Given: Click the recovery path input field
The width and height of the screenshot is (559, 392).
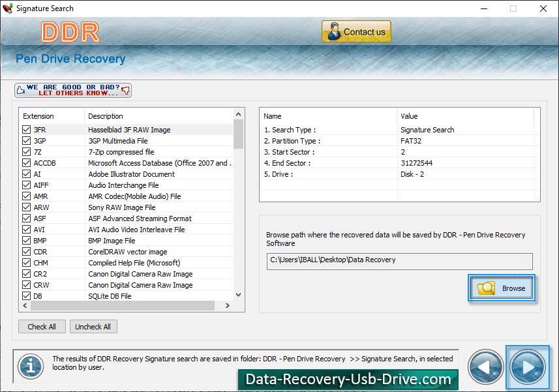Looking at the screenshot, I should click(x=400, y=261).
